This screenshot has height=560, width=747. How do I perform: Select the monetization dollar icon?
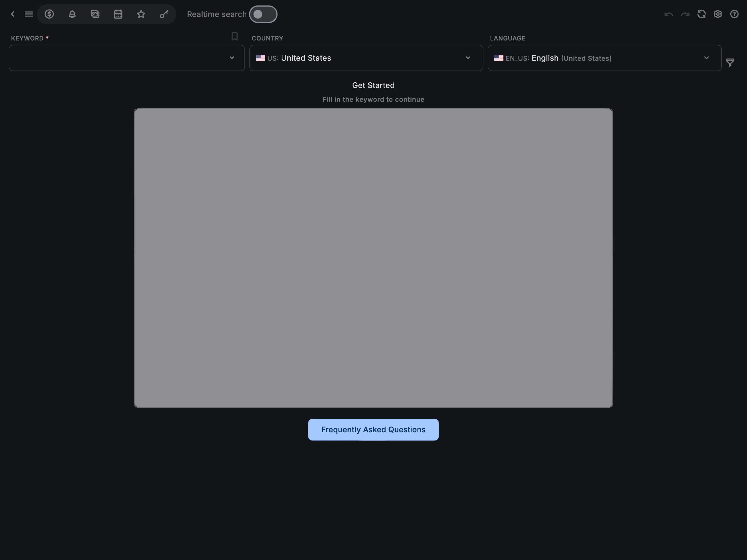pos(49,14)
